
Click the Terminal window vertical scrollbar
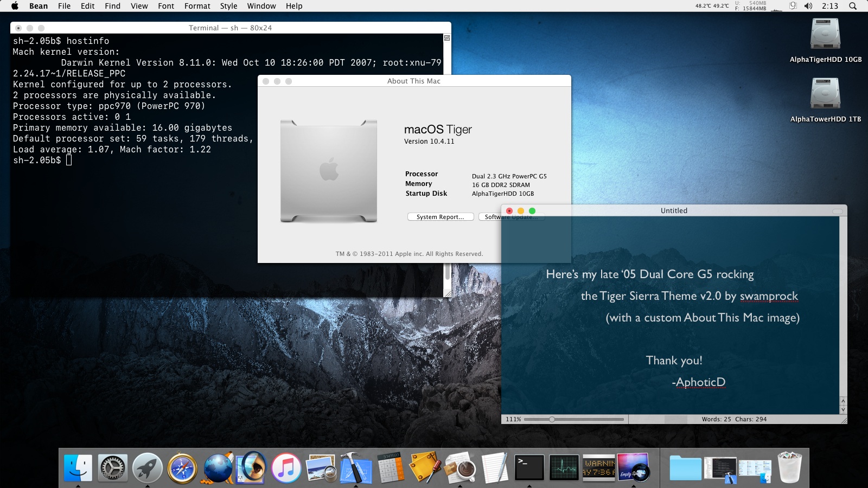coord(448,271)
